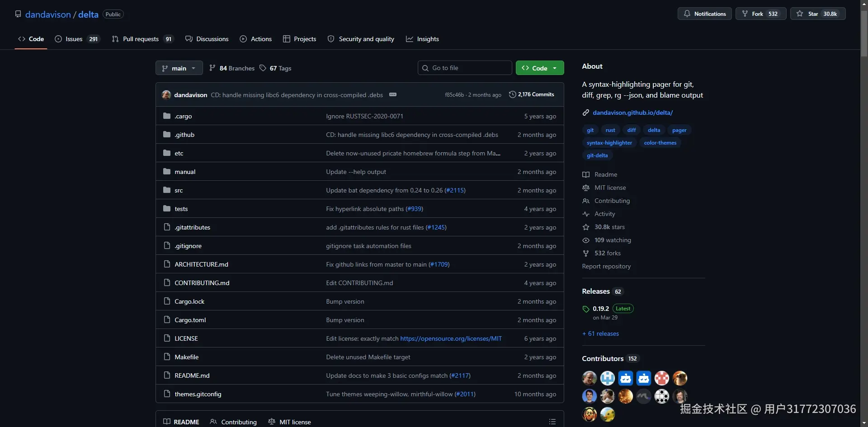
Task: Click the scales icon beside MIT license
Action: click(x=586, y=188)
